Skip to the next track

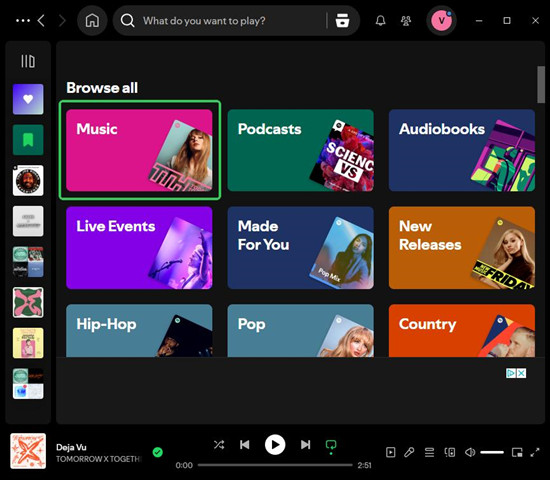point(306,445)
